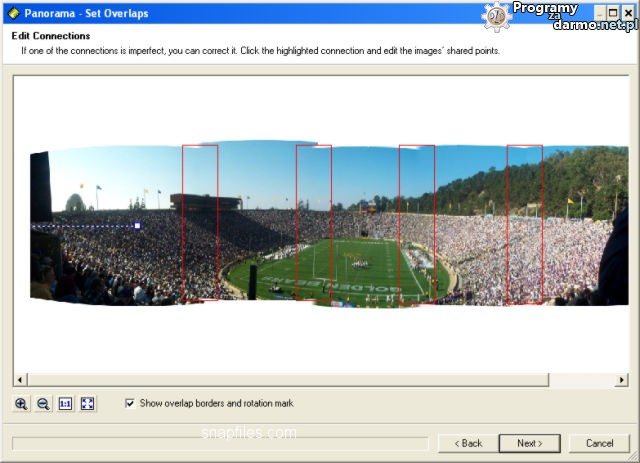
Task: Fit the panorama to the window
Action: [x=87, y=404]
